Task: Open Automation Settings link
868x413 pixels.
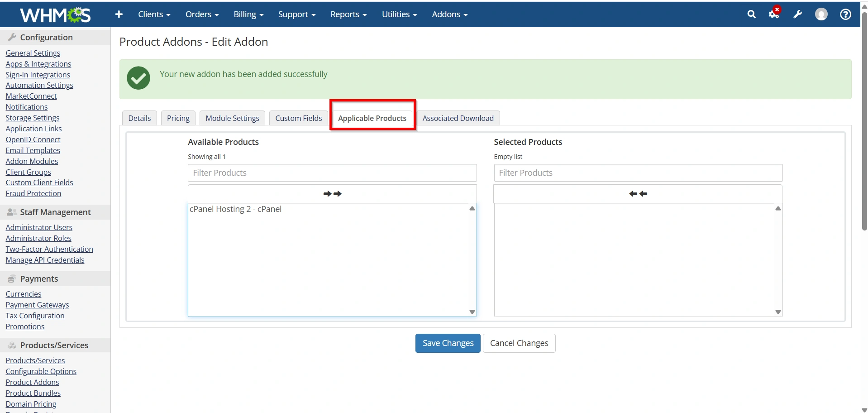Action: (x=39, y=85)
